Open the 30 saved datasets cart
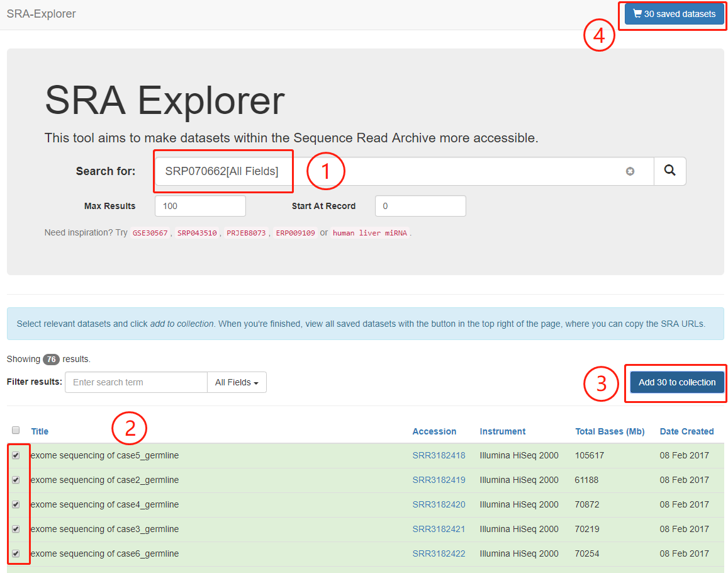This screenshot has width=728, height=573. tap(674, 14)
